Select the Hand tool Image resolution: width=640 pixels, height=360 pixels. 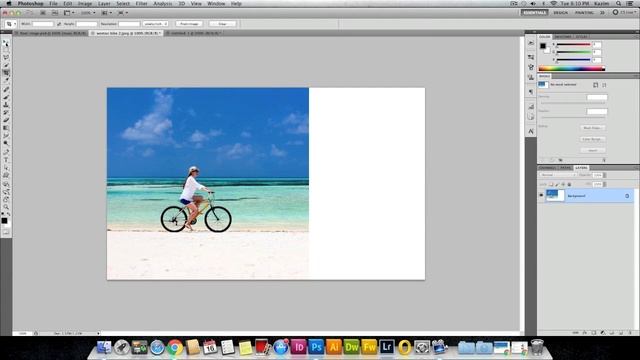coord(6,200)
